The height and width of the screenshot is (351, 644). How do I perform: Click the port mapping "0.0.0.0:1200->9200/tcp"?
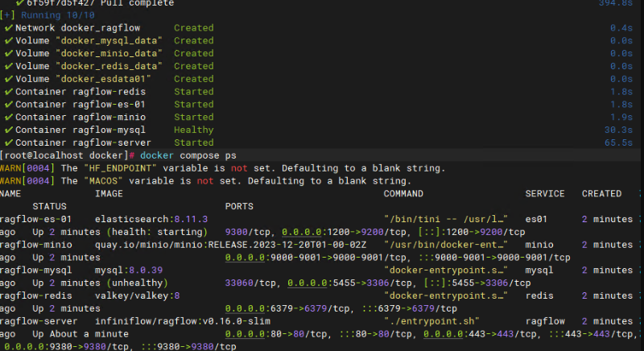[x=345, y=232]
